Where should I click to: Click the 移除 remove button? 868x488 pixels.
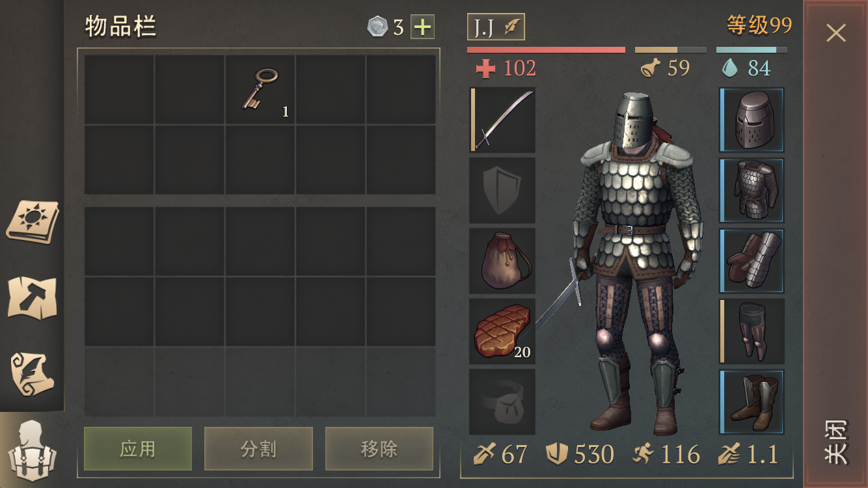[379, 448]
